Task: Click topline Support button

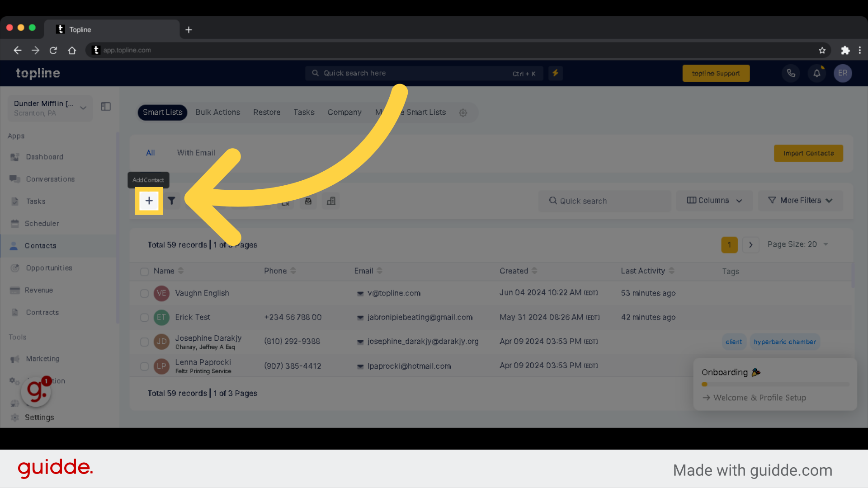Action: click(x=717, y=73)
